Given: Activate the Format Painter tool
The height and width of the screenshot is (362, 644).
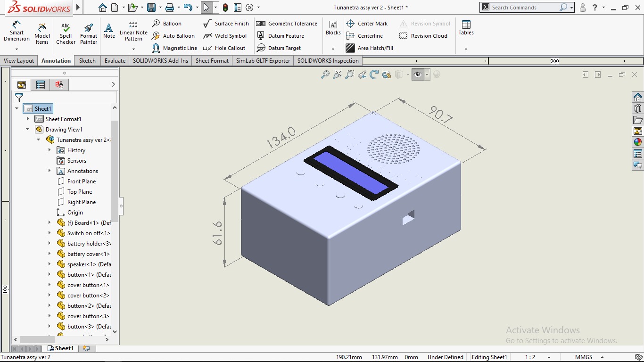Looking at the screenshot, I should point(88,33).
